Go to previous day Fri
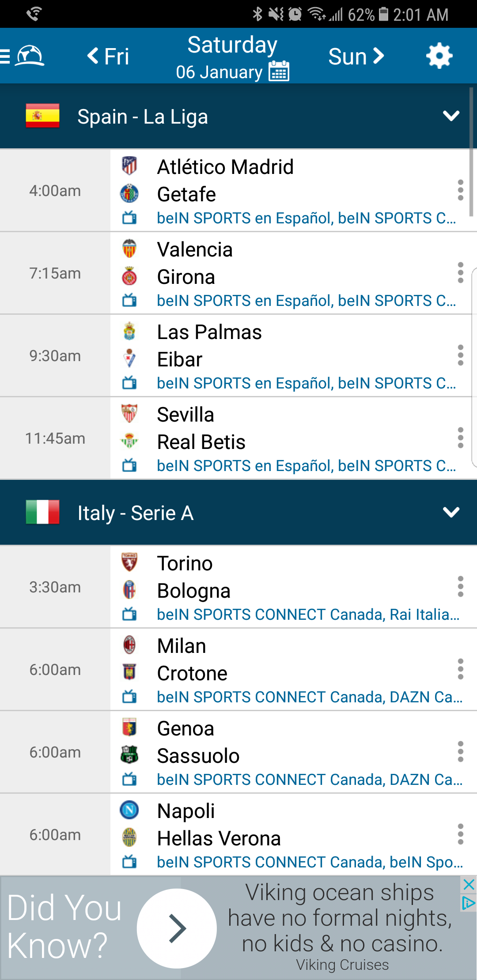Screen dimensions: 477x980 108,57
